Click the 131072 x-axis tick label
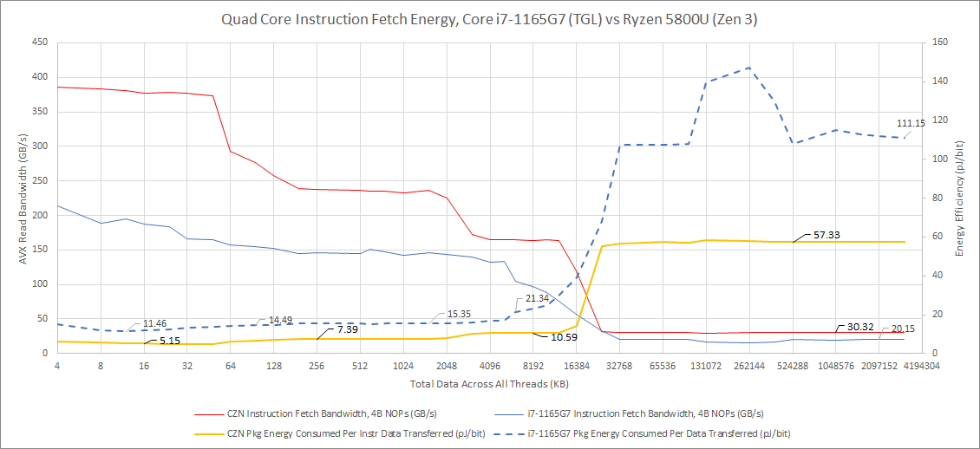The image size is (980, 449). [x=706, y=366]
